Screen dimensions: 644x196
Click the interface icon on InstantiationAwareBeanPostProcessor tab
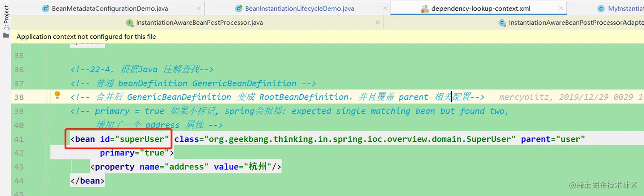coord(129,23)
